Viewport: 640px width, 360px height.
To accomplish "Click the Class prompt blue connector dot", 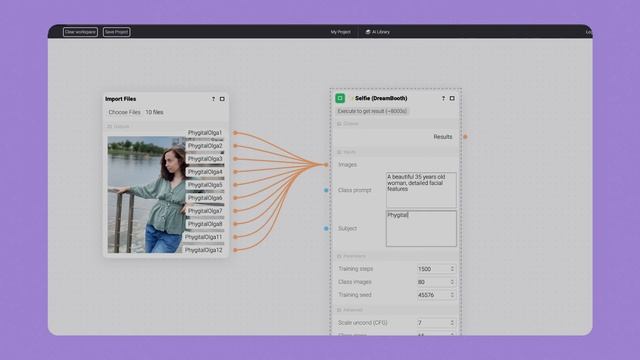I will pos(326,190).
